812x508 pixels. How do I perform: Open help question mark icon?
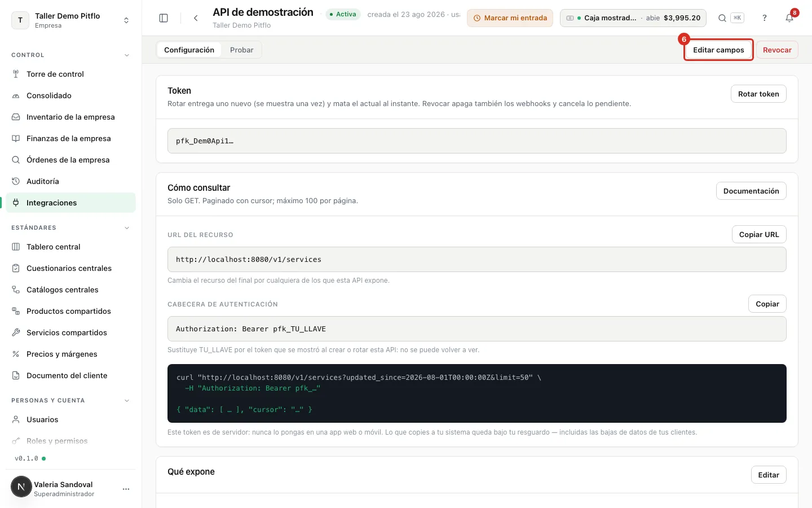[765, 18]
